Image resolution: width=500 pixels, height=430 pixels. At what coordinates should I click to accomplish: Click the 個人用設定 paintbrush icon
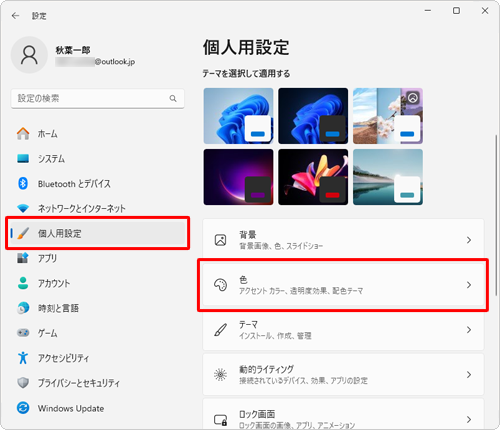[23, 233]
